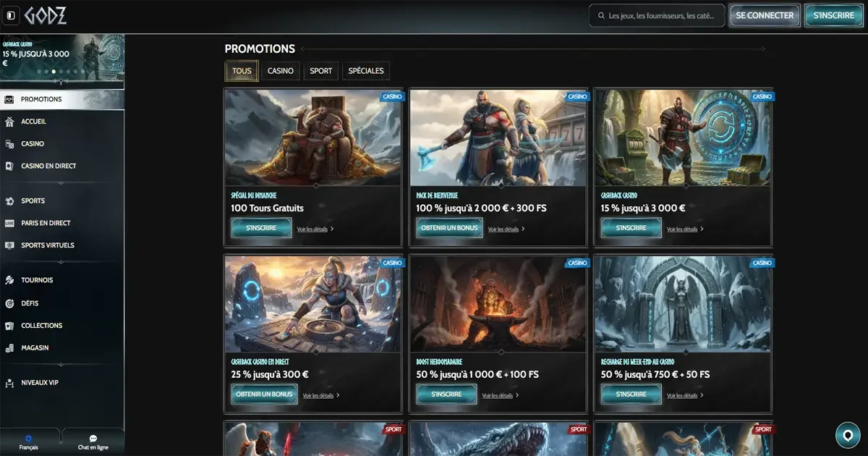868x456 pixels.
Task: Click the Niveaux VIP icon
Action: (x=9, y=382)
